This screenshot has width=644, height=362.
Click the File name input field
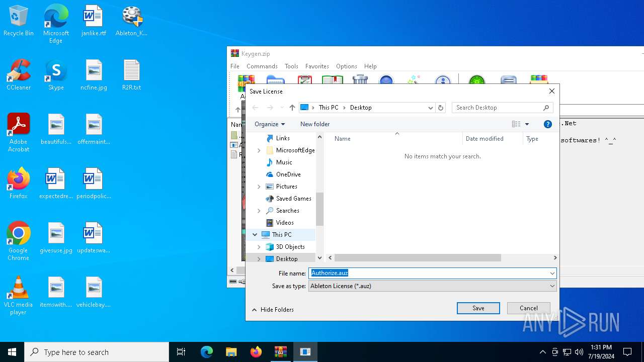point(432,273)
